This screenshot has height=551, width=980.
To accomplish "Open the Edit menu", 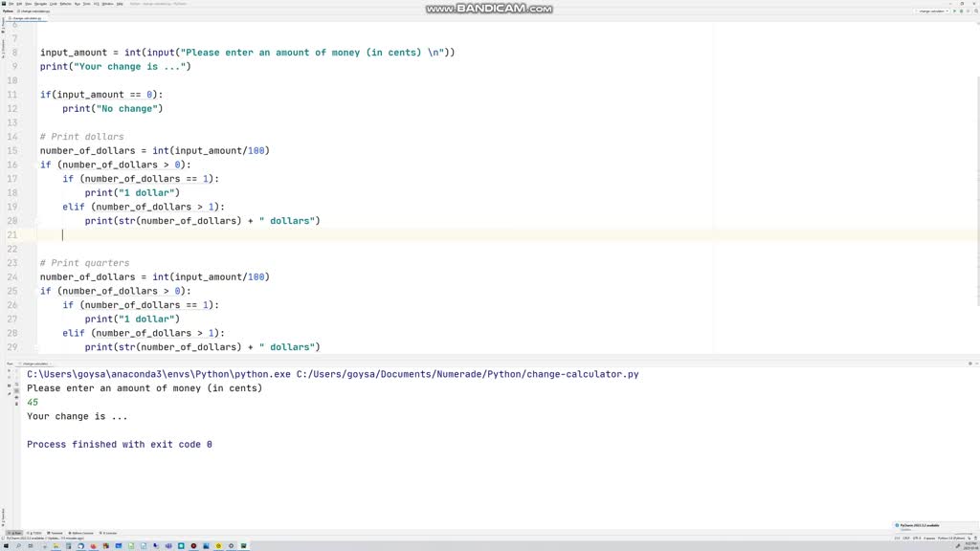I will click(19, 4).
